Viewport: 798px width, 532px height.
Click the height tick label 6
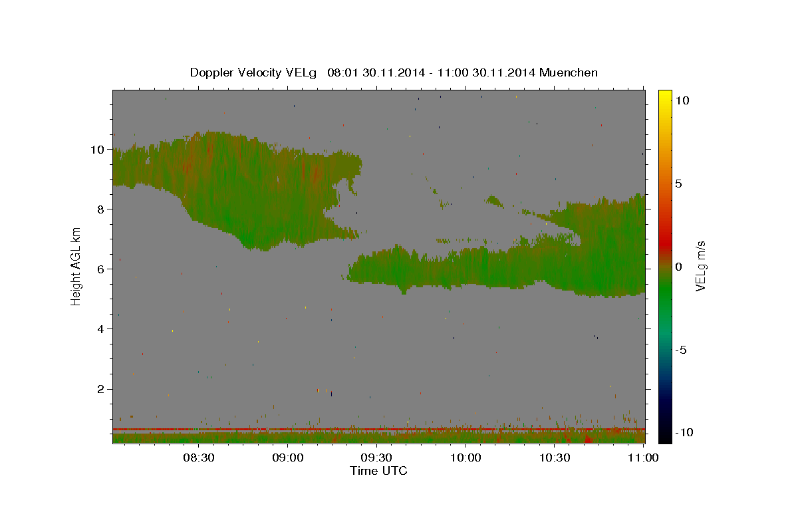coord(102,269)
